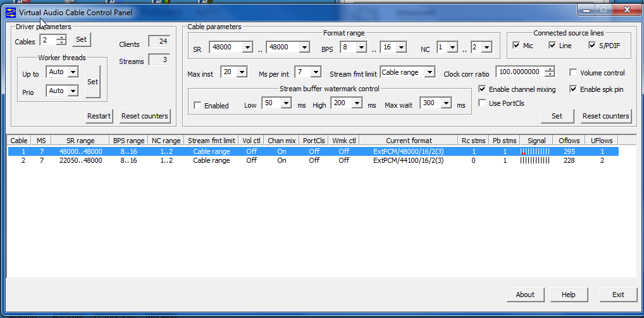Click the Cables number input field
Screen dimensions: 644x318
(49, 40)
